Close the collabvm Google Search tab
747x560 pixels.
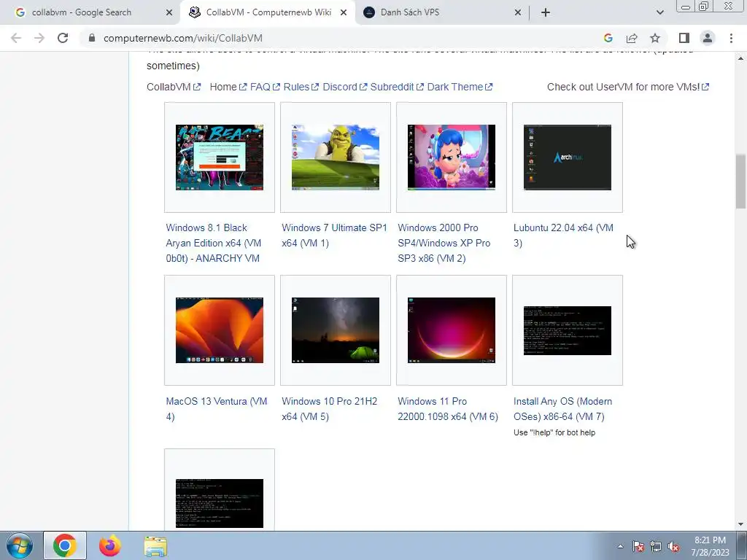click(169, 12)
